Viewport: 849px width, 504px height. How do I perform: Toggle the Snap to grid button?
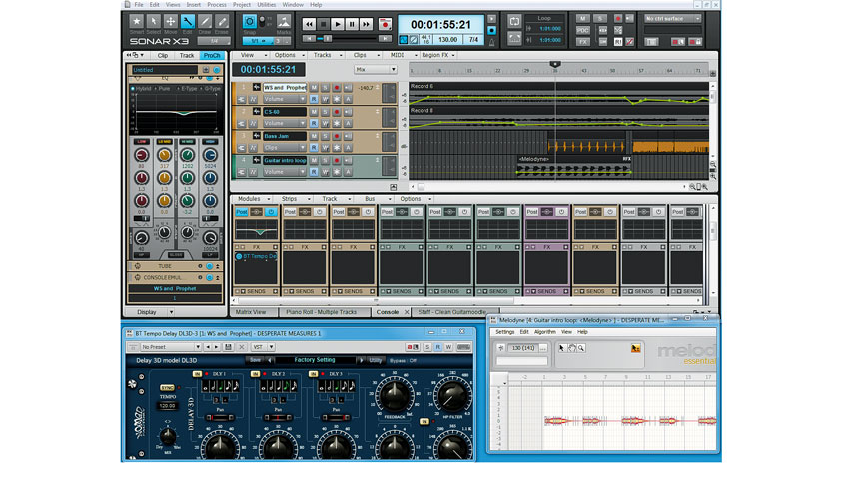coord(249,22)
